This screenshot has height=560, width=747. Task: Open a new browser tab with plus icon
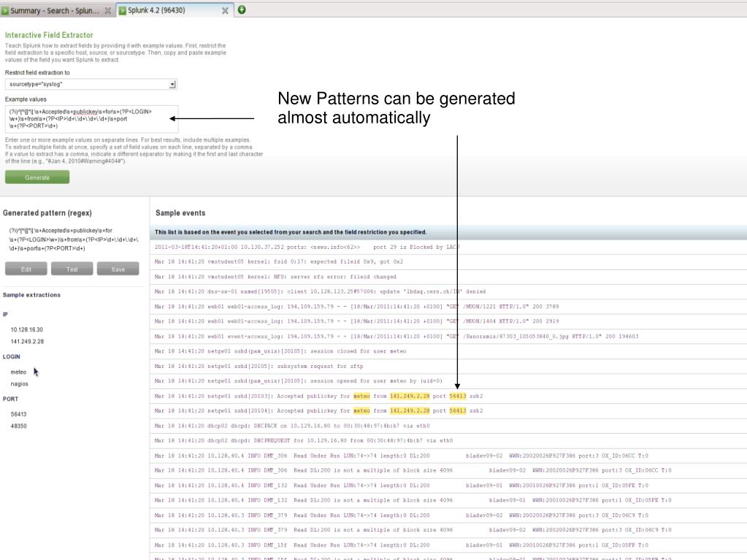coord(242,9)
